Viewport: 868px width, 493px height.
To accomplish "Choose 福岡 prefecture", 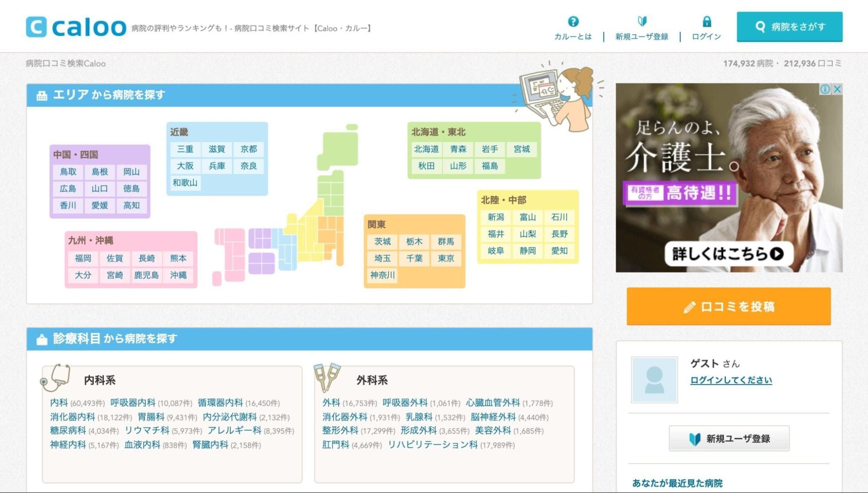I will 83,258.
